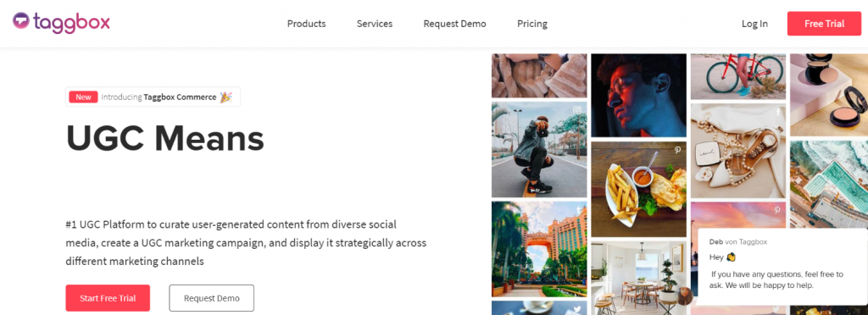Click Pinterest icon on fries photo
Screen dimensions: 868x315
pos(677,151)
